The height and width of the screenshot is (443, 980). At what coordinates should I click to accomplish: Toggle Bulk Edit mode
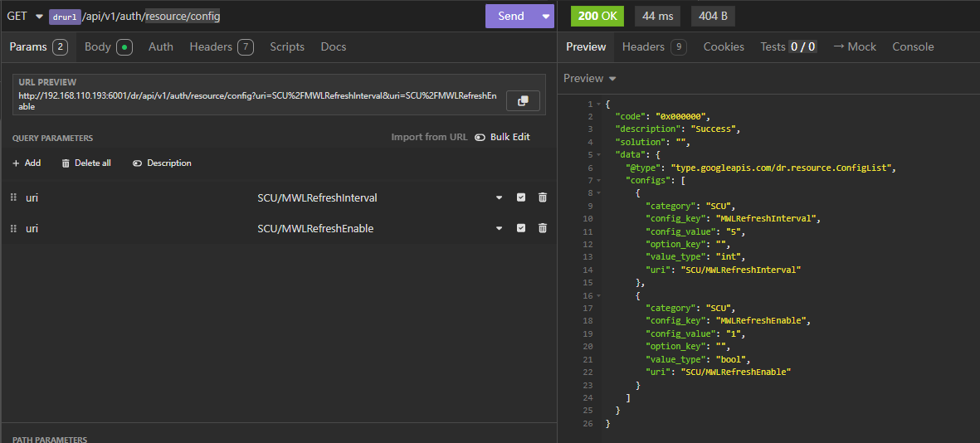pos(503,137)
